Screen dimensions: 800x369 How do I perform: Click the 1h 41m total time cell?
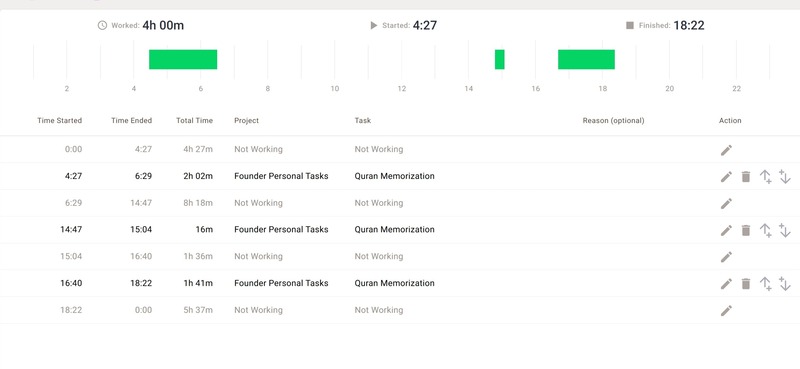198,283
